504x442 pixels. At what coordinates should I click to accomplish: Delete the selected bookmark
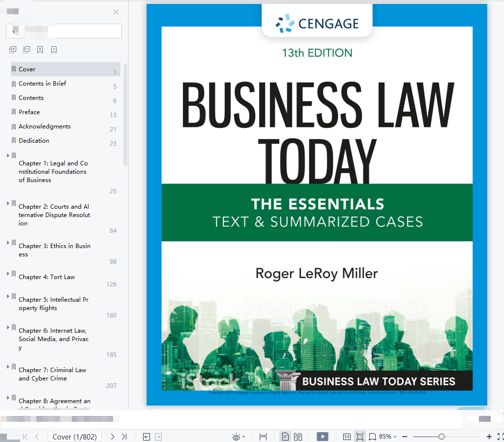click(x=54, y=50)
